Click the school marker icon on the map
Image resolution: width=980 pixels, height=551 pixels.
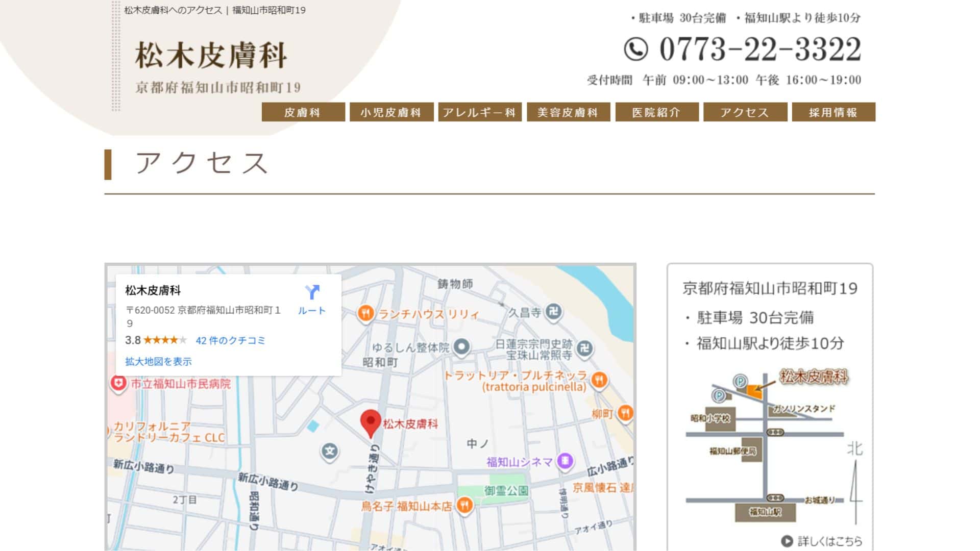(x=330, y=451)
